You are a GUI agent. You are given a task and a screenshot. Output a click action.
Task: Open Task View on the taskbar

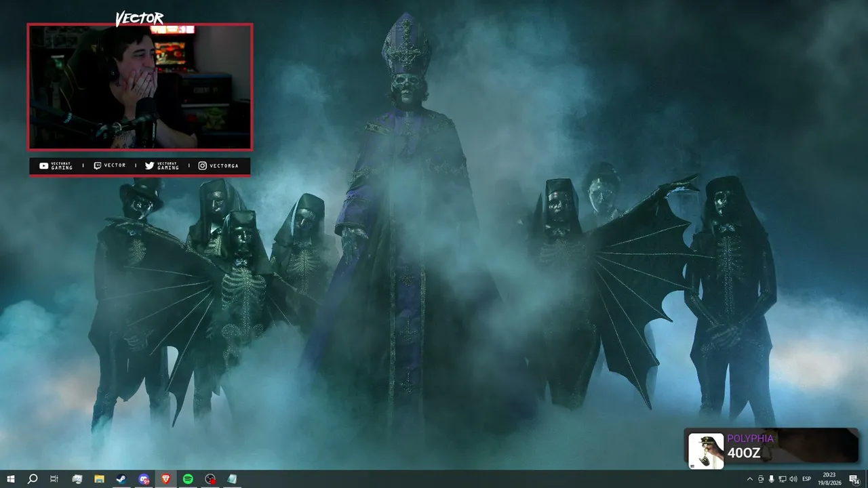click(54, 479)
